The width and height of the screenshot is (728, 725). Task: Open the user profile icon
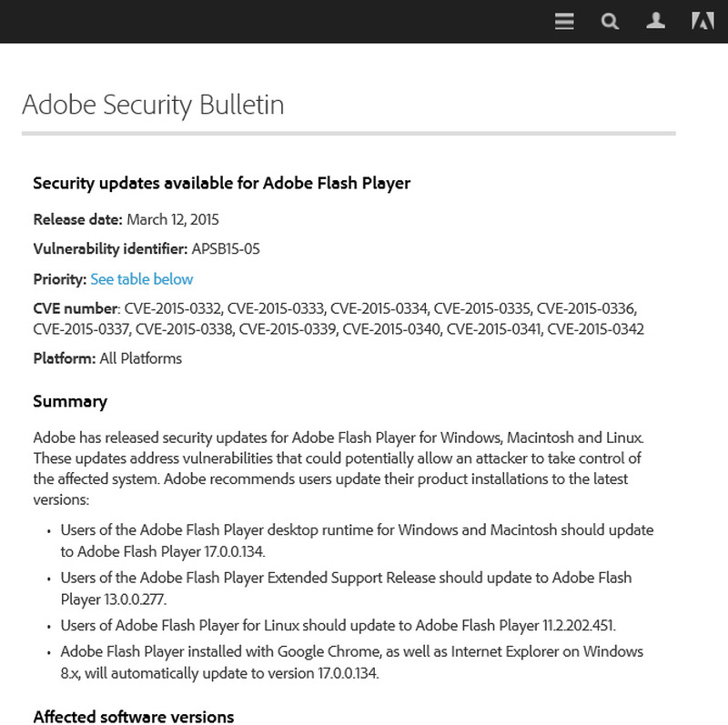(x=655, y=21)
